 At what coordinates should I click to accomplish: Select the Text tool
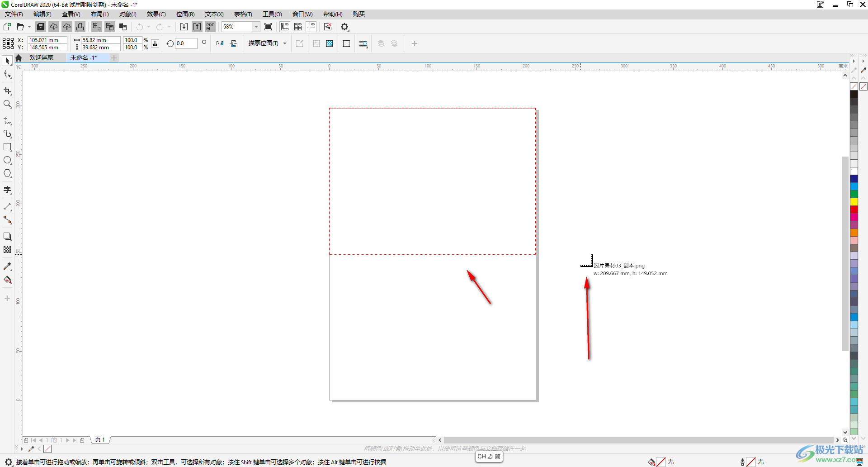7,190
